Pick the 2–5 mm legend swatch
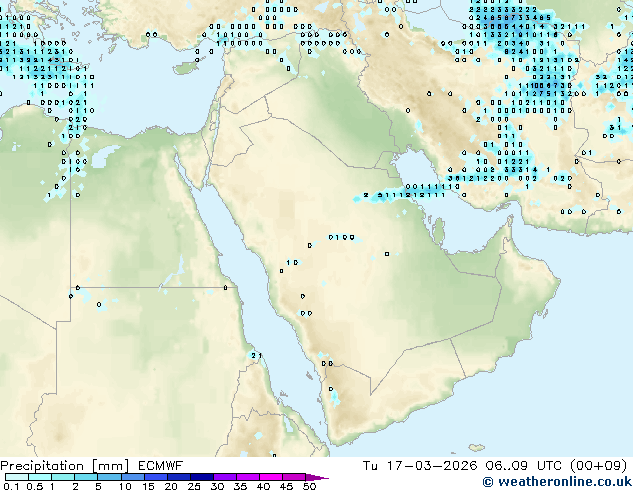The width and height of the screenshot is (634, 490). pyautogui.click(x=86, y=477)
